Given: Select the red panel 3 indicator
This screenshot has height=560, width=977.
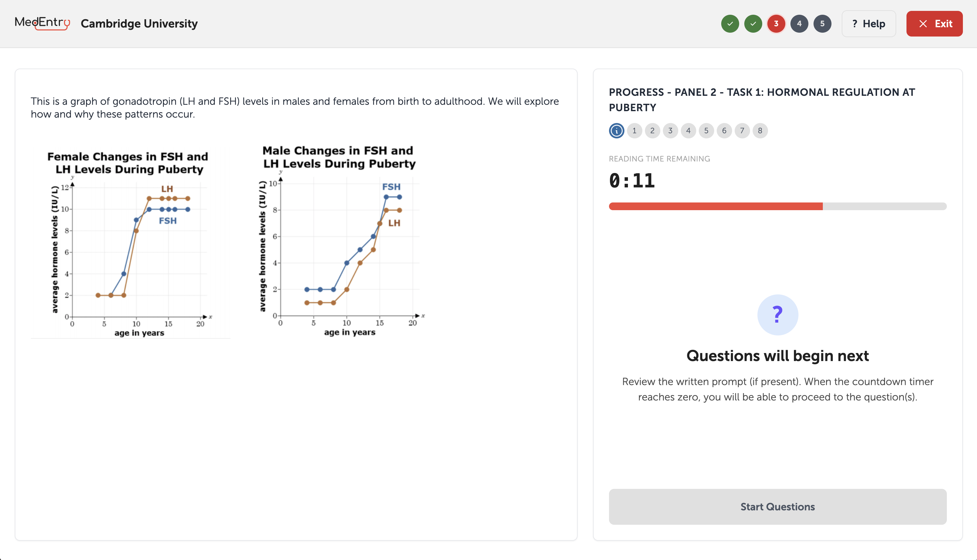Looking at the screenshot, I should 776,24.
